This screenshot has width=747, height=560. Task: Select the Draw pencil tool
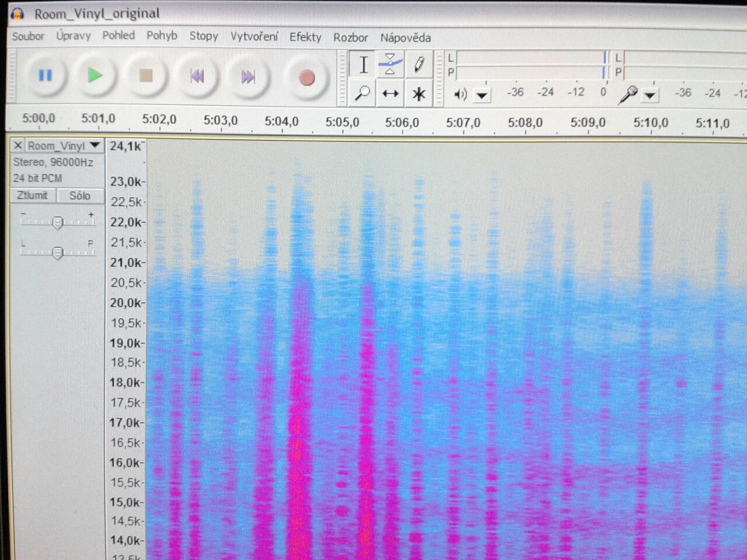click(x=418, y=65)
